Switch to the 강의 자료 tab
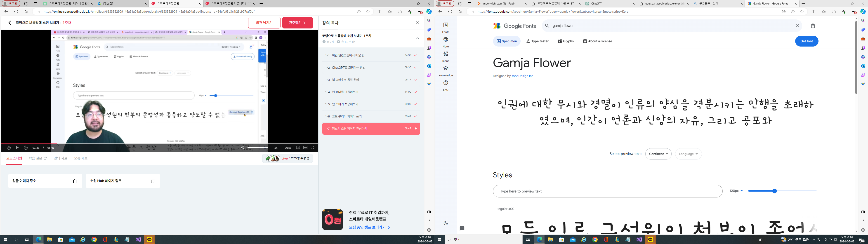This screenshot has width=868, height=244. pos(60,158)
